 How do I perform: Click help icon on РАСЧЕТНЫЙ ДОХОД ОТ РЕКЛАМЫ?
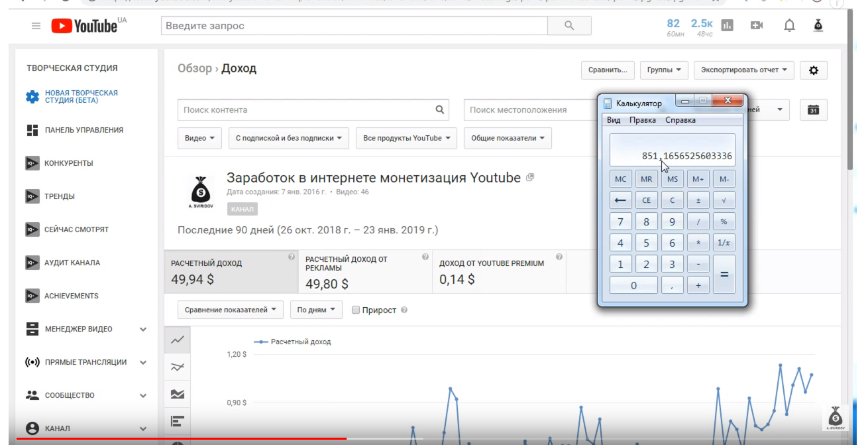tap(425, 257)
